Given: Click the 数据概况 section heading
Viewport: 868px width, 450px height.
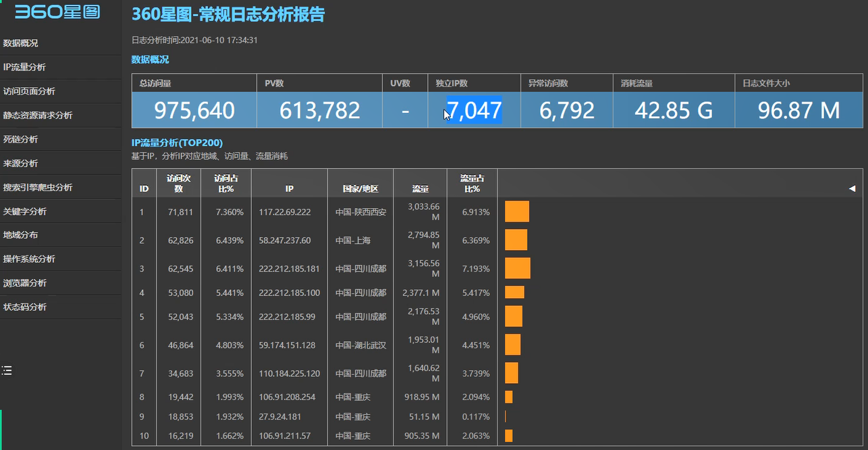Looking at the screenshot, I should pyautogui.click(x=150, y=59).
